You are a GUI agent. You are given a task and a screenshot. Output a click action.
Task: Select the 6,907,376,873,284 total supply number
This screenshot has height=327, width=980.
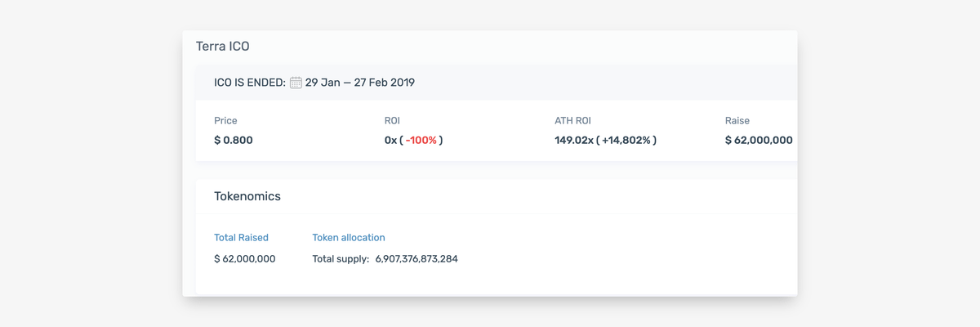pos(416,259)
